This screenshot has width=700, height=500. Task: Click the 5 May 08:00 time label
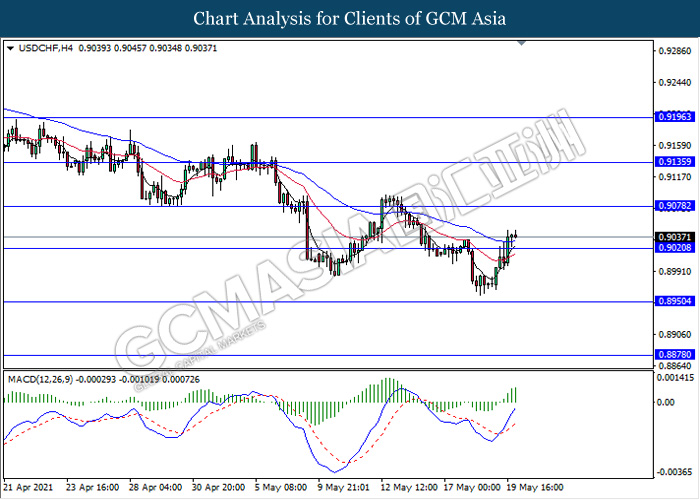(281, 487)
